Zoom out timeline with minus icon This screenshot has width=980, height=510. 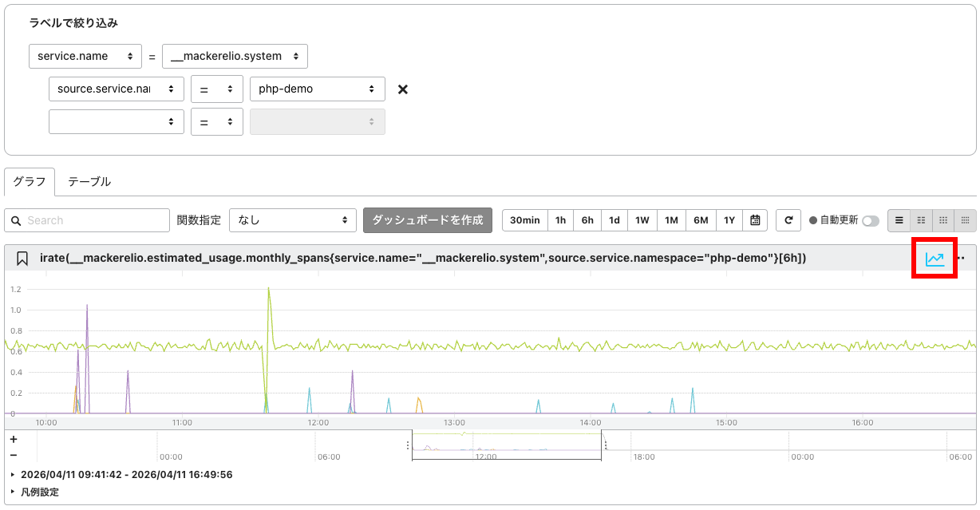[x=14, y=454]
